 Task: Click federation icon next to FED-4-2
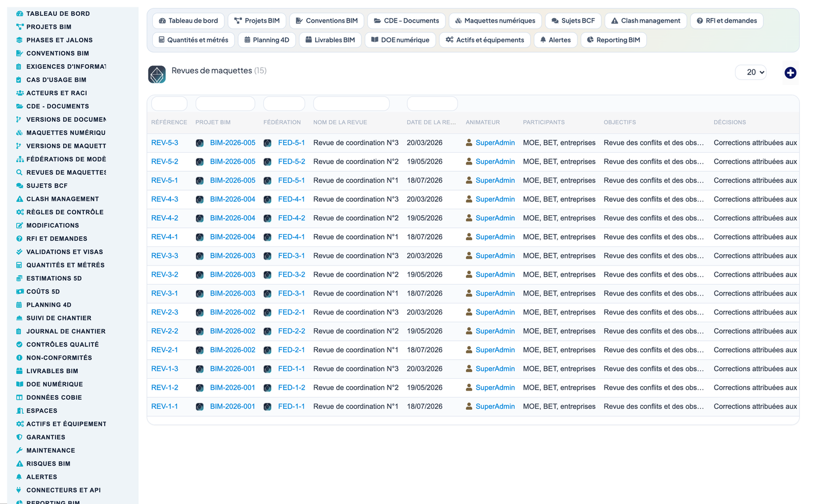coord(267,218)
